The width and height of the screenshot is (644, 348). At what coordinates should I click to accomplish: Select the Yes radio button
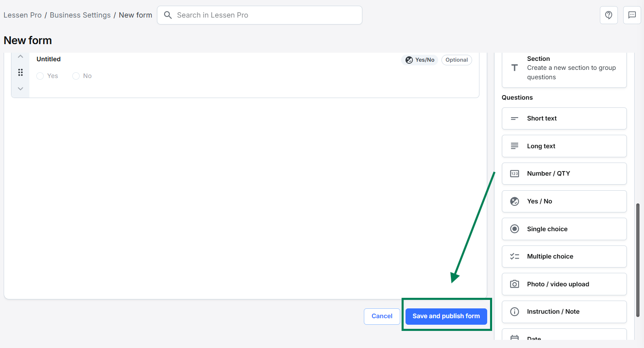click(x=40, y=76)
